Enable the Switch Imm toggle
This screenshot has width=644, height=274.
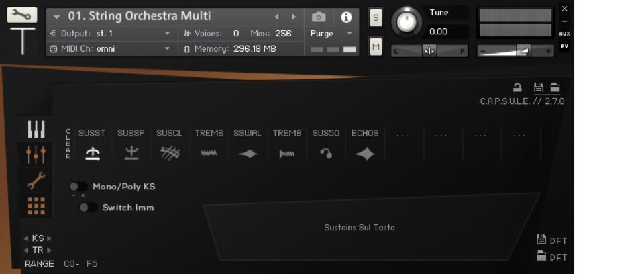point(88,208)
